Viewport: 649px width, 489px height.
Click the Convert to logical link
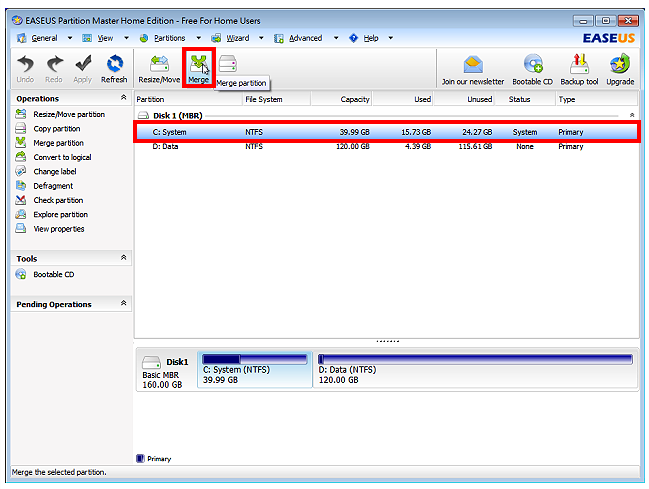[62, 157]
